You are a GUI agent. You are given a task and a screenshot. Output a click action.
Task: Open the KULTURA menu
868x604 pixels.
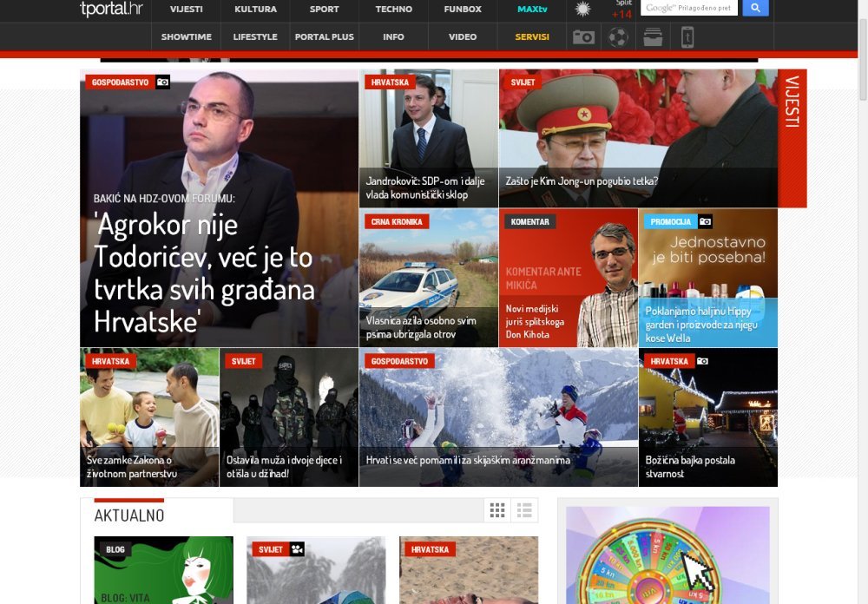click(255, 10)
